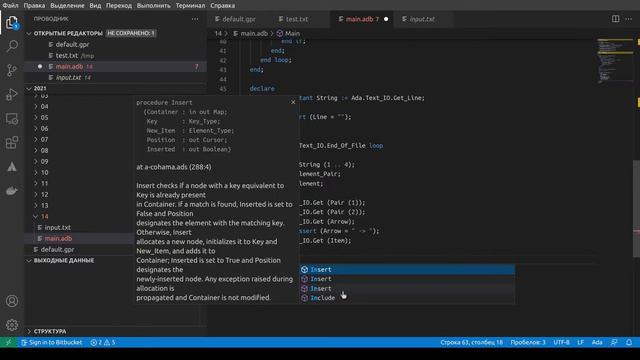Expand folder 11 in the tree
The image size is (640, 360).
click(x=44, y=184)
